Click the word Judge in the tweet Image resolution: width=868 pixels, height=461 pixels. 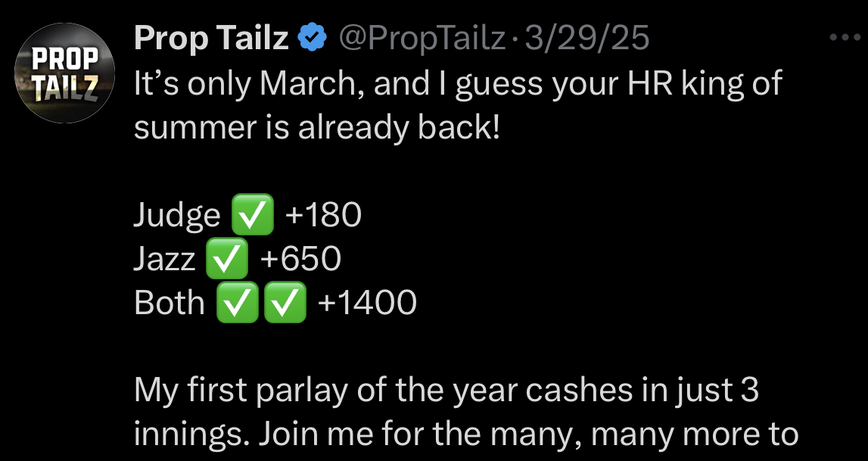[177, 216]
